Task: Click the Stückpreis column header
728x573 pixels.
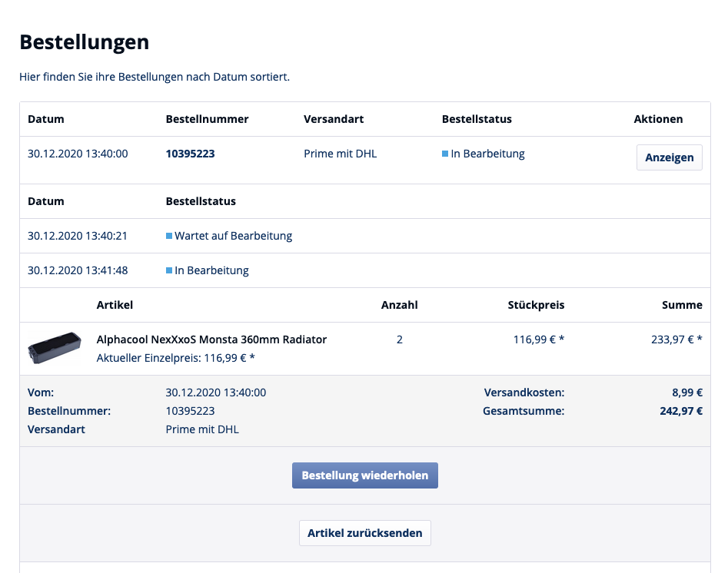Action: 536,305
